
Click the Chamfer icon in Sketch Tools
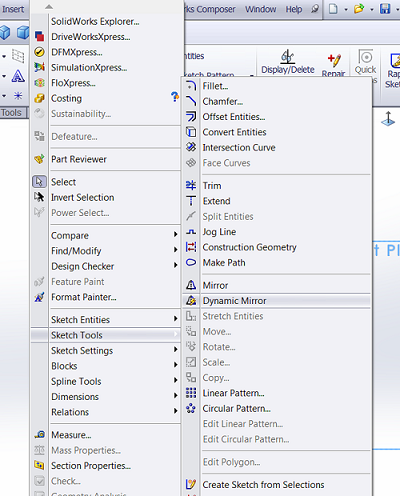point(191,101)
